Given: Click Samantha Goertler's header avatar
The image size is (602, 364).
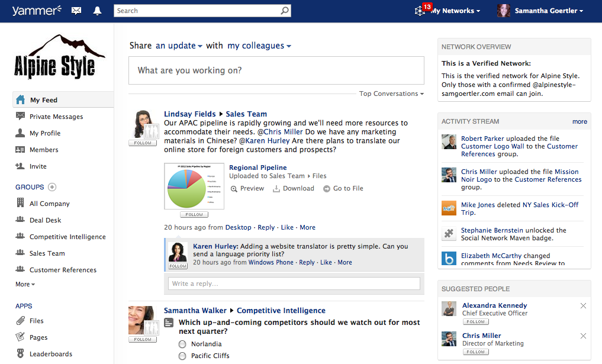Looking at the screenshot, I should coord(504,11).
